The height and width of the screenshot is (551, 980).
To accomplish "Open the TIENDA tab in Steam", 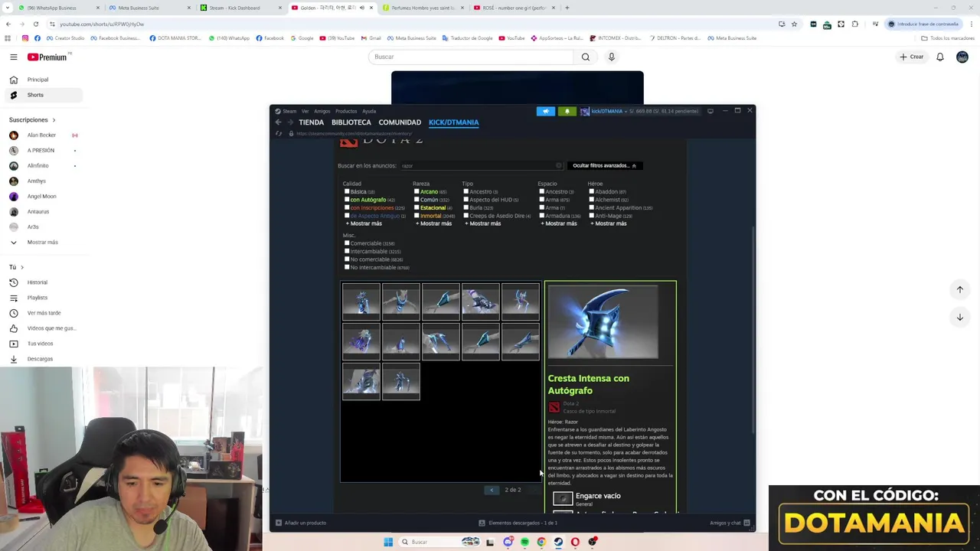I will pos(311,122).
